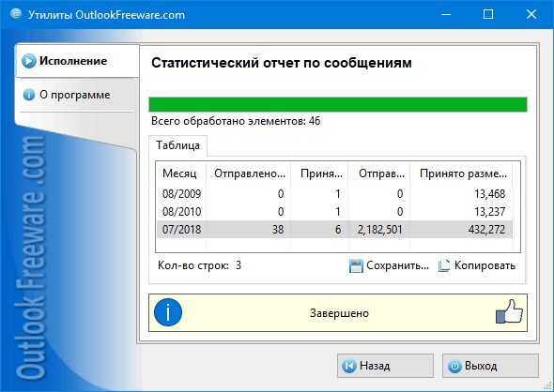Maximize the Утилиты OutlookFreeware.com window
This screenshot has width=554, height=392.
pyautogui.click(x=488, y=14)
